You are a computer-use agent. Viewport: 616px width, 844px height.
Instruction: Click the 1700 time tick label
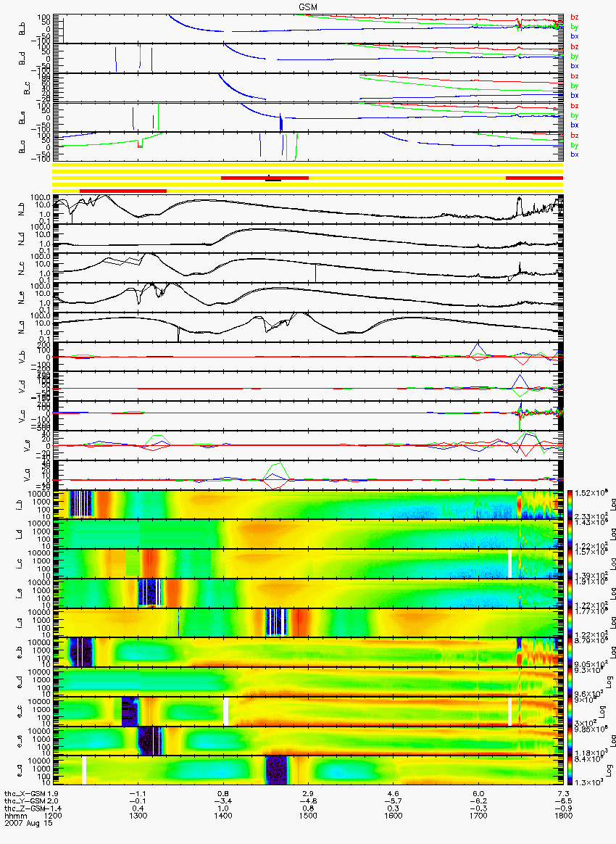(x=478, y=816)
